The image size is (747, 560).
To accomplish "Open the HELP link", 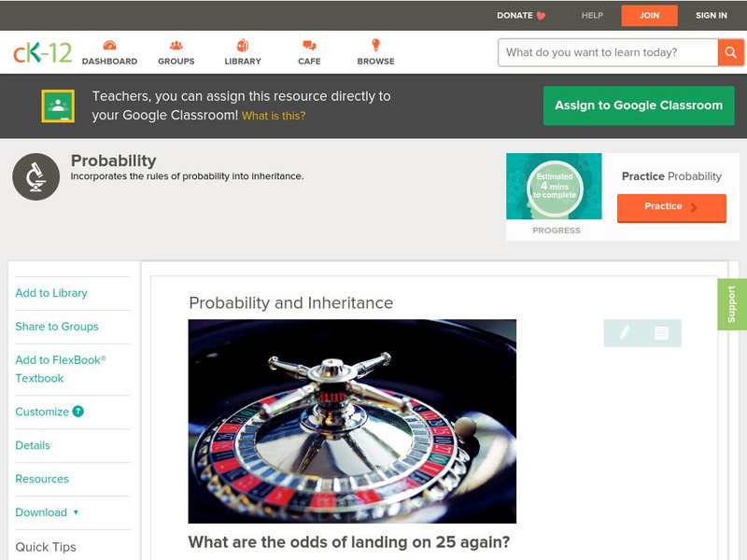I will coord(592,15).
